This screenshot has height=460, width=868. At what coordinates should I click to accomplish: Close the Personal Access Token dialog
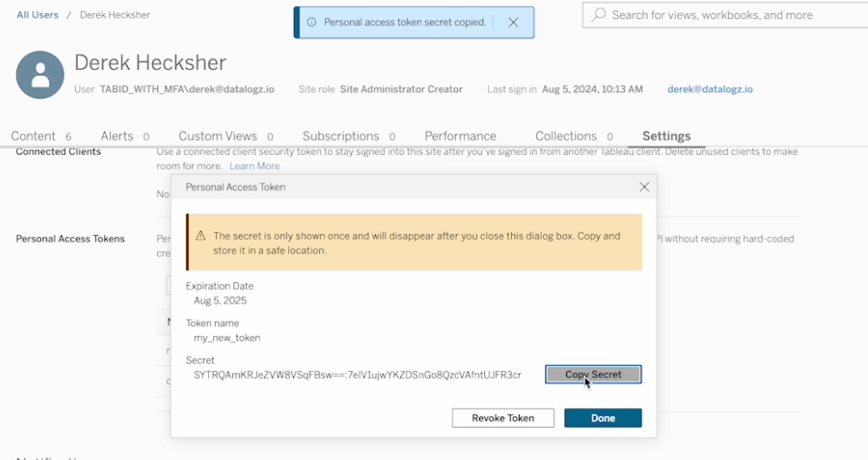[644, 187]
